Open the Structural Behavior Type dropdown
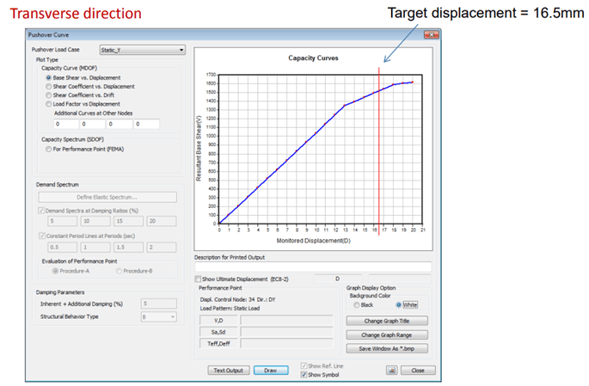Viewport: 589px width, 386px height. (x=159, y=317)
